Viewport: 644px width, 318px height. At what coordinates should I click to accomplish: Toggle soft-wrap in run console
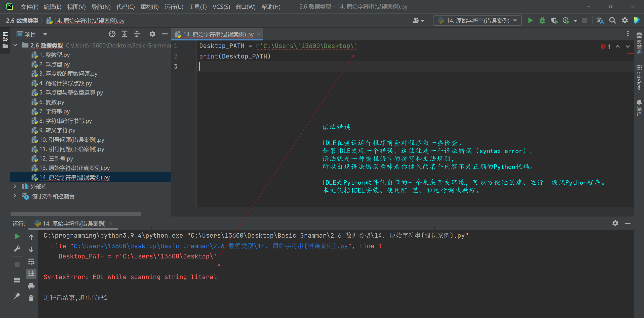tap(31, 262)
